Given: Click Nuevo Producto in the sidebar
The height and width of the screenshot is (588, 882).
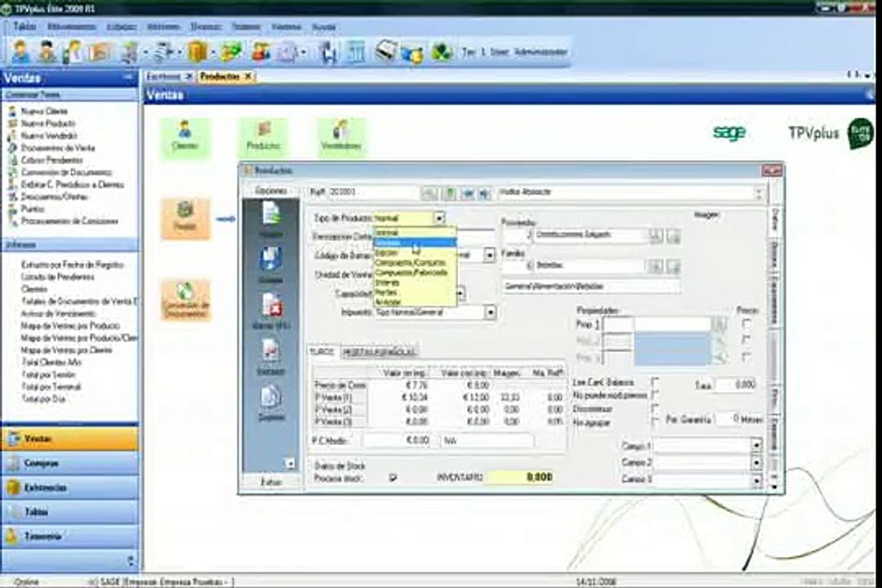Looking at the screenshot, I should (48, 123).
